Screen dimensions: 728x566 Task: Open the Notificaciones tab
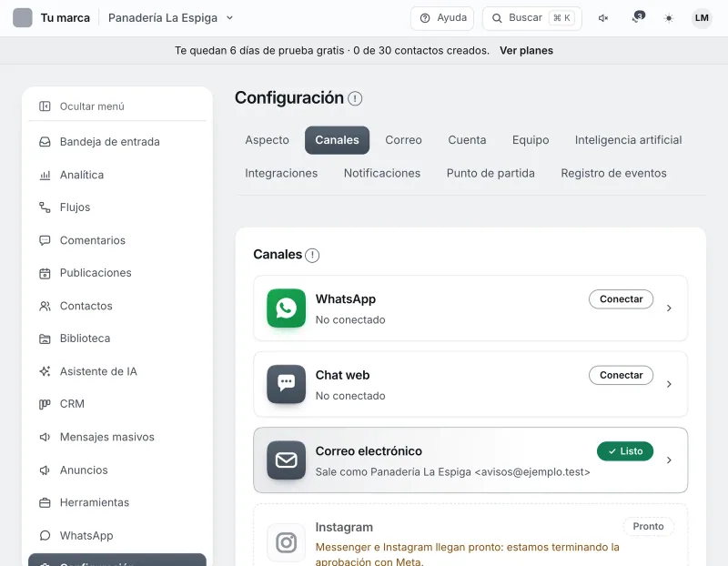coord(382,173)
